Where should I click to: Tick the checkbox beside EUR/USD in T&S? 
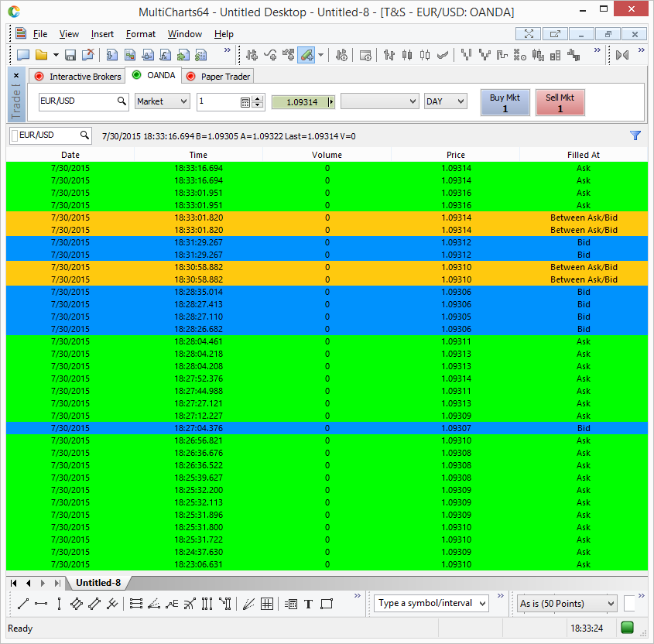(x=15, y=135)
